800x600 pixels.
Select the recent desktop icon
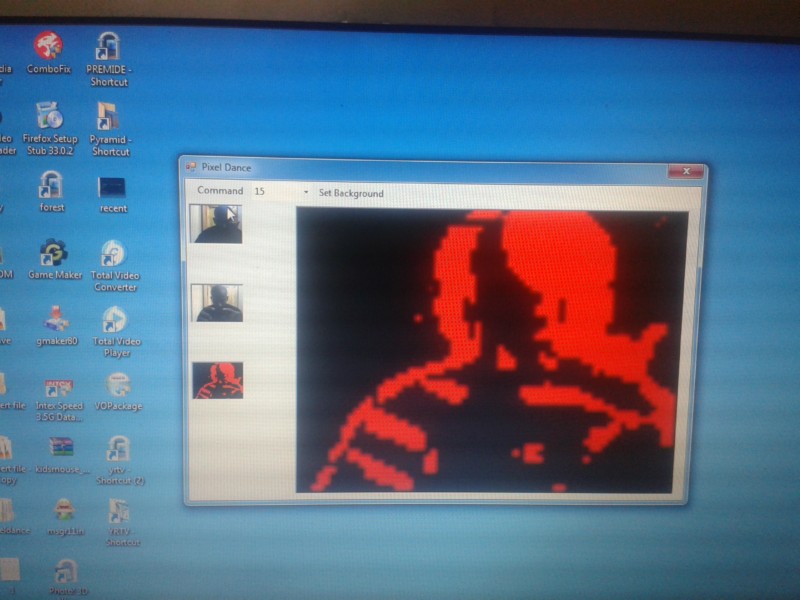[x=113, y=194]
